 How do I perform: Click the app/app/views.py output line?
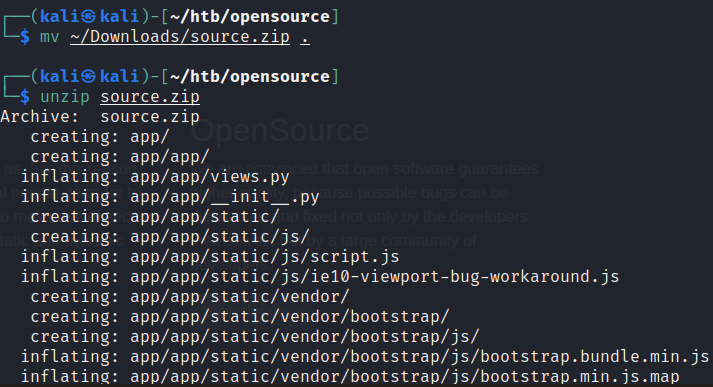(x=155, y=176)
